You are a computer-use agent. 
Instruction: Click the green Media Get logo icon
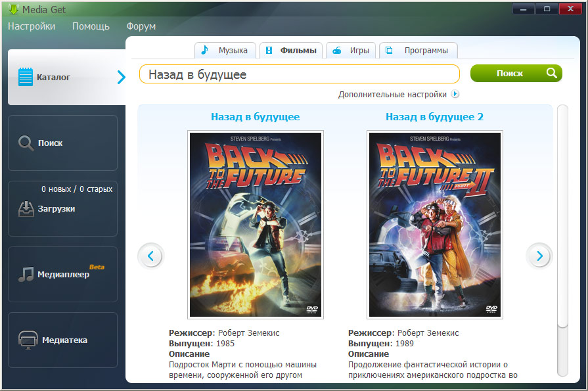click(14, 9)
